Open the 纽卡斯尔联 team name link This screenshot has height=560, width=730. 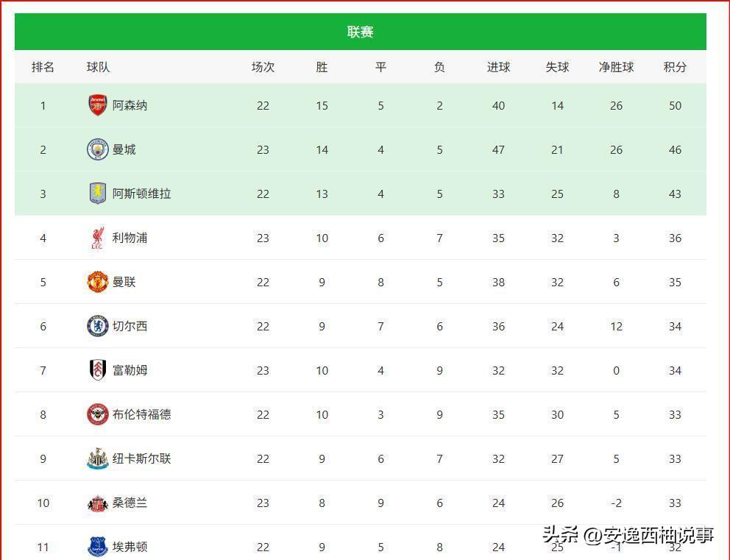[x=141, y=458]
